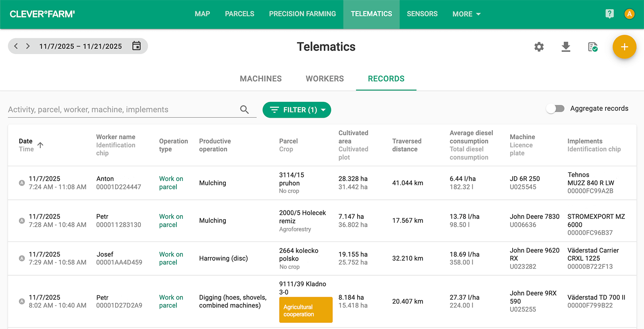Switch to the WORKERS tab

[325, 79]
